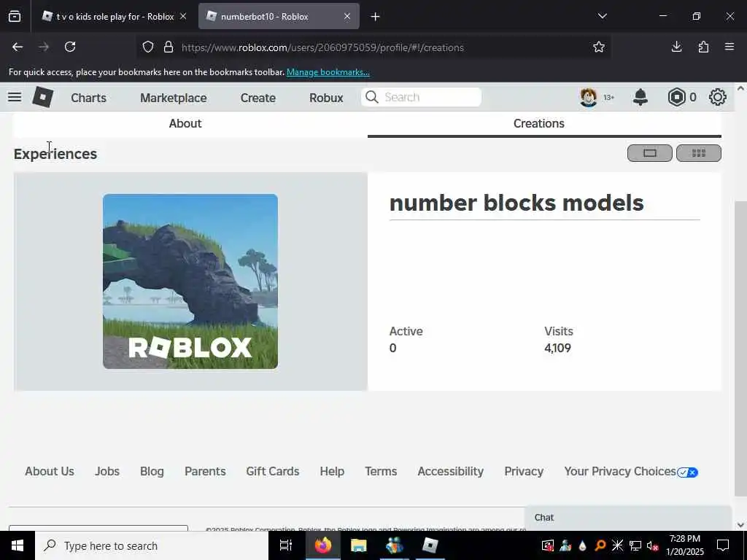
Task: Click the page vertical scrollbar
Action: (740, 348)
